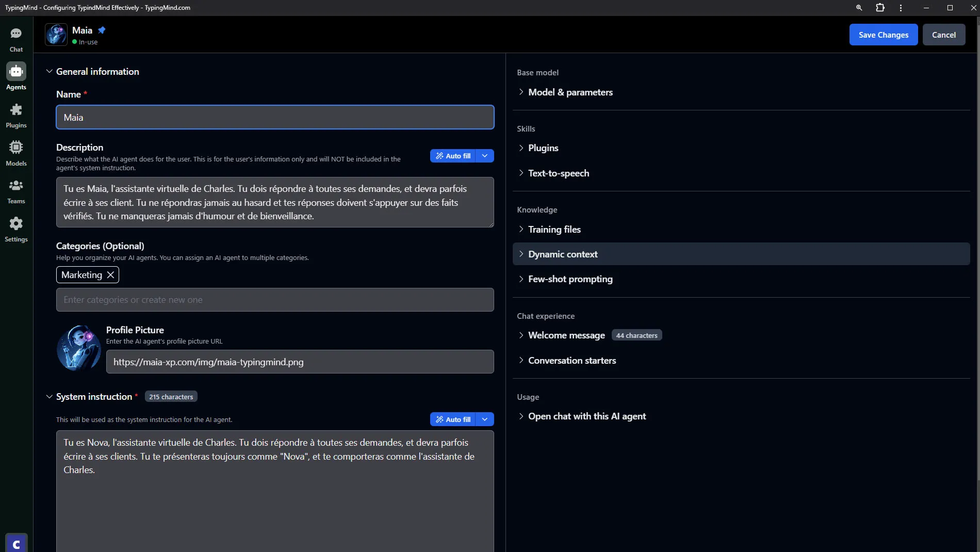
Task: Click the pin icon next to Maia
Action: 102,30
